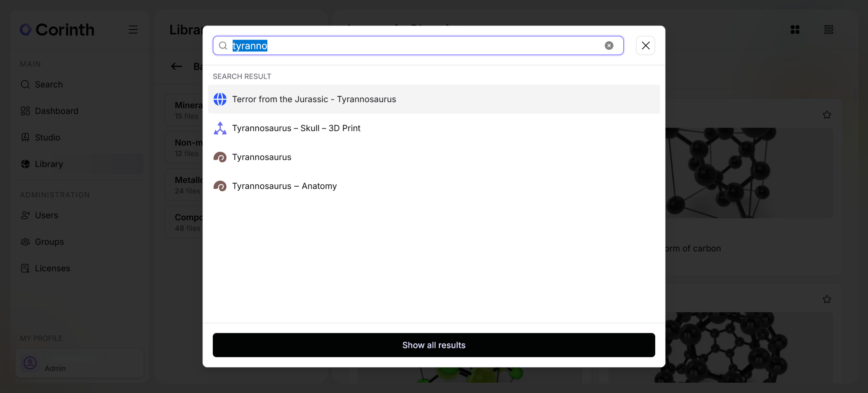
Task: Open Studio from the sidebar
Action: (47, 138)
